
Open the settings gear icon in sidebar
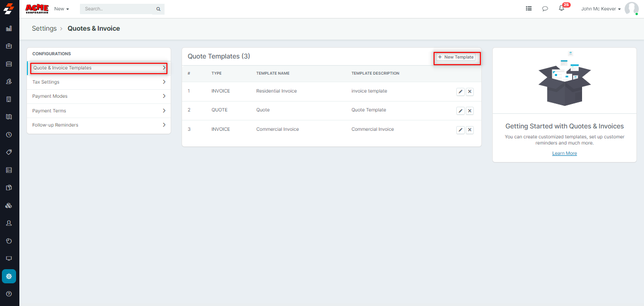coord(9,276)
